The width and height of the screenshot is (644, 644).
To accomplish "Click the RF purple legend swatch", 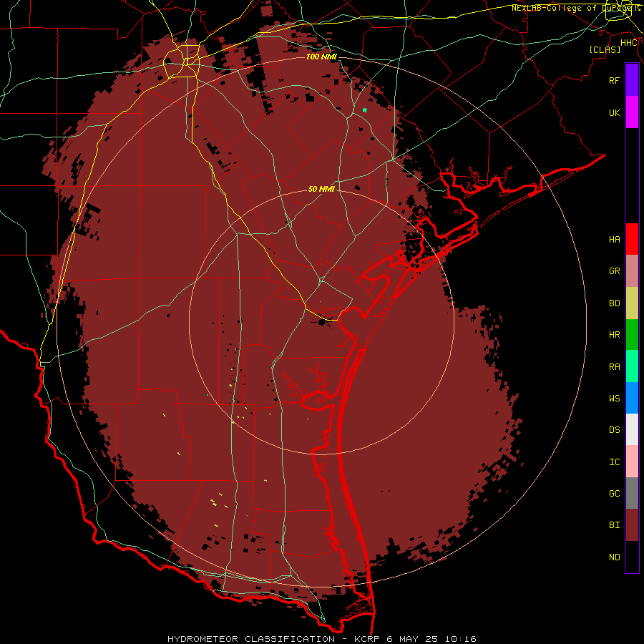I will coord(632,80).
